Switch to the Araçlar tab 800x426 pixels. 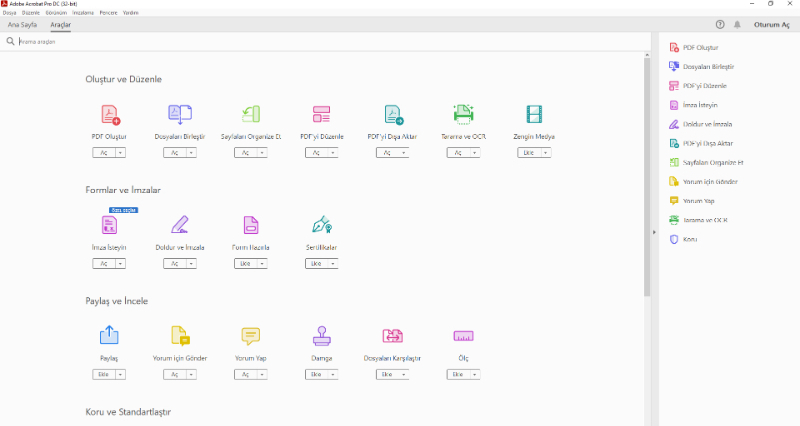(x=61, y=24)
